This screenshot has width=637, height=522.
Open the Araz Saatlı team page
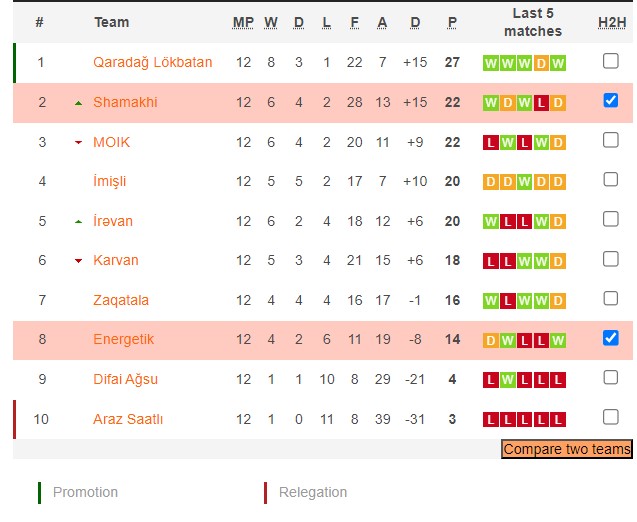pyautogui.click(x=130, y=418)
